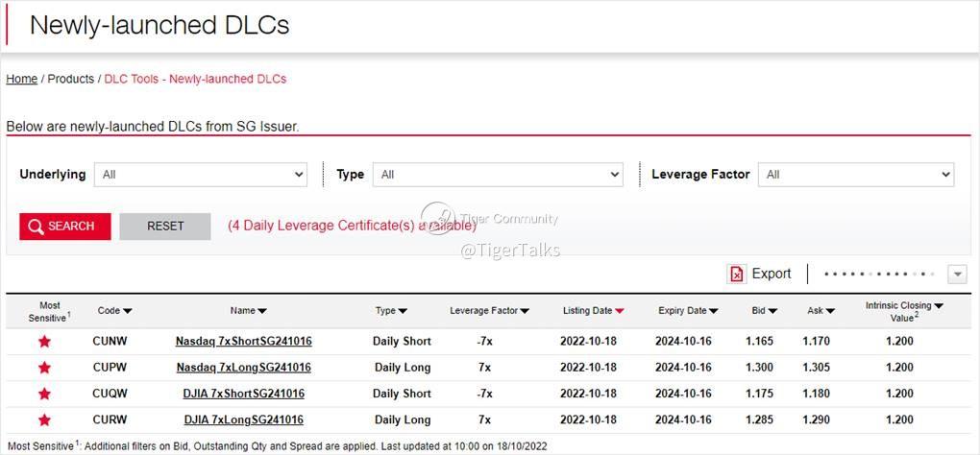Open DLC Tools - Newly-launched DLCs breadcrumb
This screenshot has height=455, width=980.
click(195, 80)
